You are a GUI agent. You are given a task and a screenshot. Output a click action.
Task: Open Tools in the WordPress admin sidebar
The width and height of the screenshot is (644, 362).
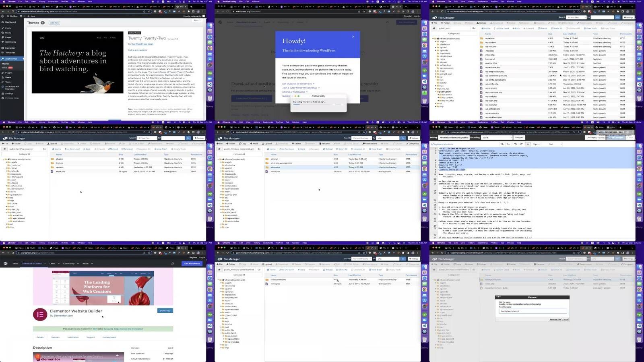tap(8, 82)
